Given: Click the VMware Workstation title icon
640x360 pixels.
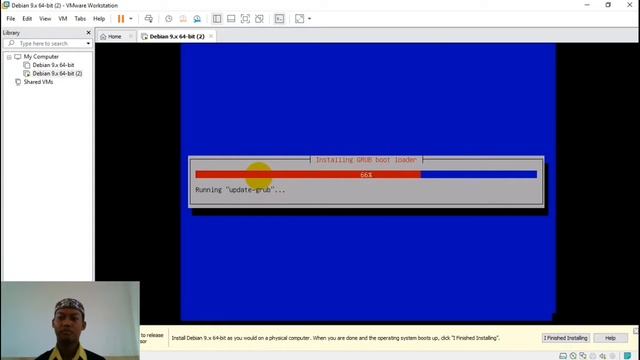Looking at the screenshot, I should click(x=6, y=5).
